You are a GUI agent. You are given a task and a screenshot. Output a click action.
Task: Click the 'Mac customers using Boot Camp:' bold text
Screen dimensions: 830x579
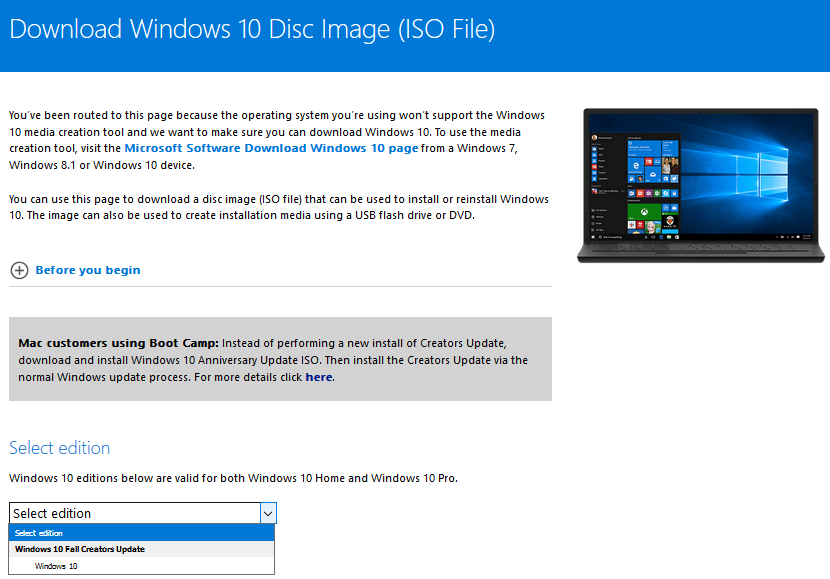pyautogui.click(x=119, y=343)
